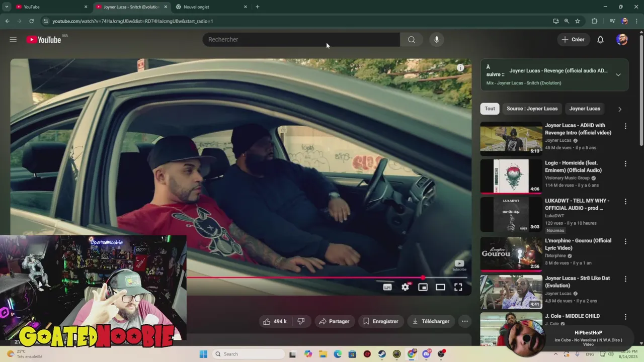Like the video with 494 k likes
This screenshot has height=362, width=644.
pyautogui.click(x=275, y=321)
